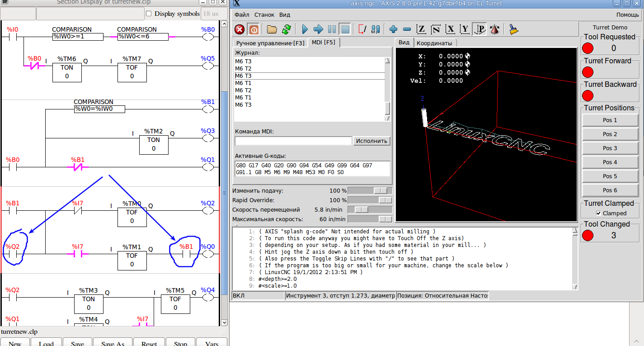The image size is (644, 346).
Task: Enable the Display symbols checkbox
Action: tap(149, 14)
